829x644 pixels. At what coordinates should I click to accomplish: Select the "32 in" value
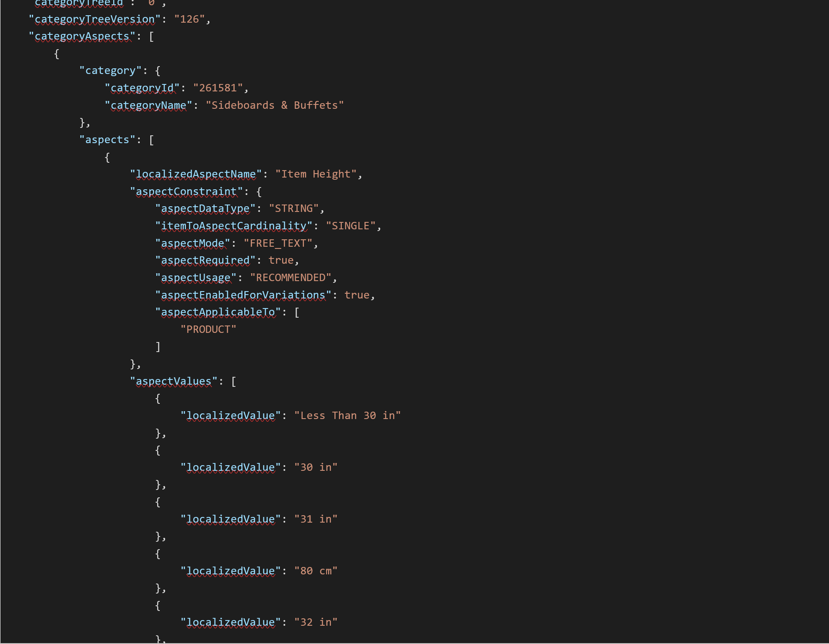(316, 622)
